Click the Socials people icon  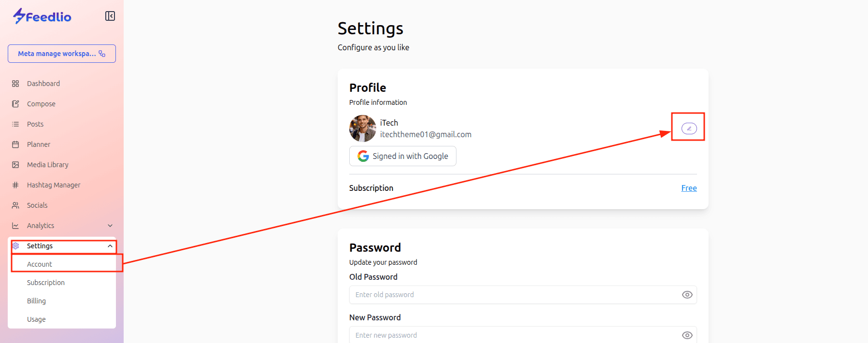click(x=15, y=205)
